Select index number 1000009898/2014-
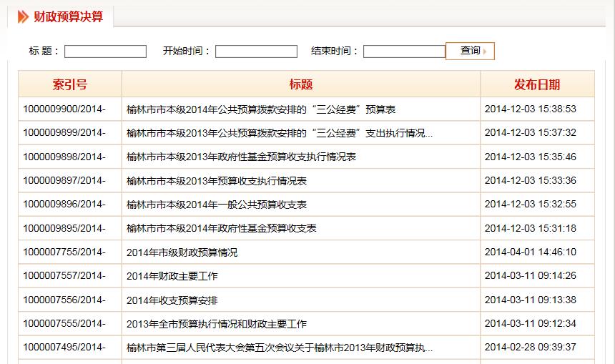 point(64,157)
